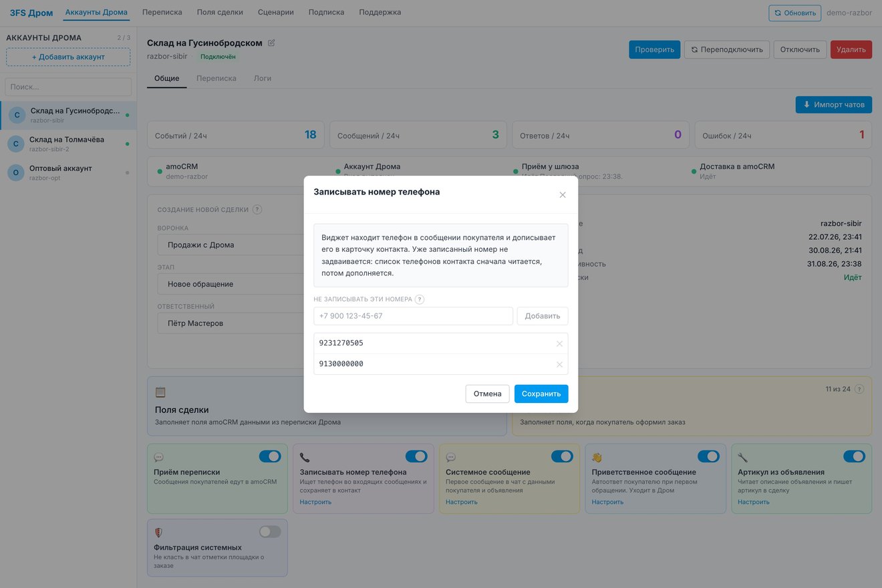Click the red Удалить button
Screen dimensions: 882x588
pyautogui.click(x=851, y=49)
